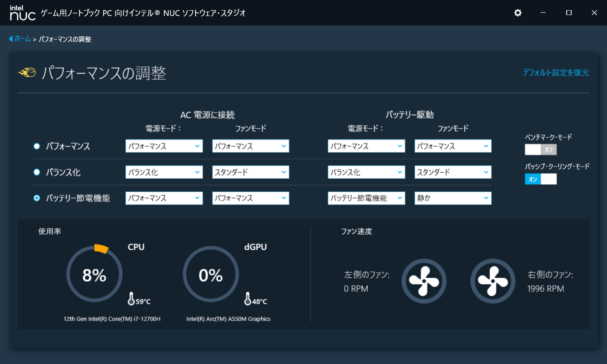Screen dimensions: 607x364
Task: Toggle ベンチマーク・モード switch on
Action: (541, 150)
